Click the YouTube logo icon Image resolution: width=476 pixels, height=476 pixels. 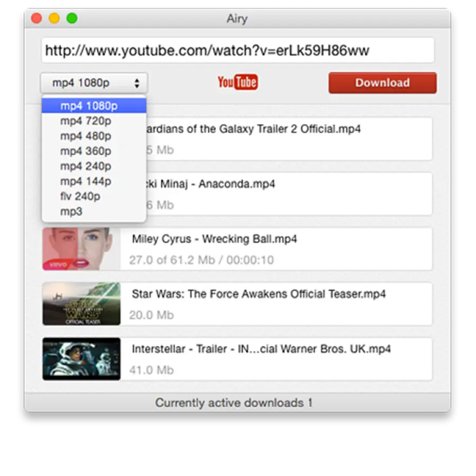[236, 82]
